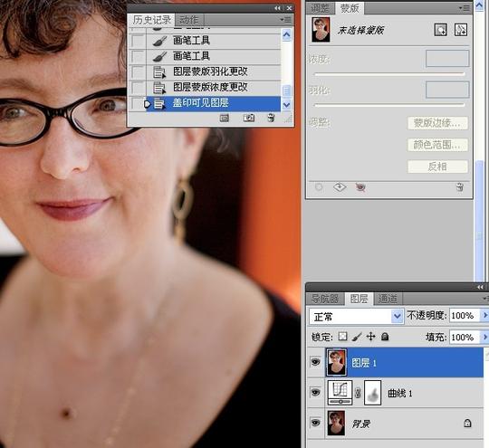Select the 图层蒙版浓度更改 history state
This screenshot has height=448, width=489.
213,88
